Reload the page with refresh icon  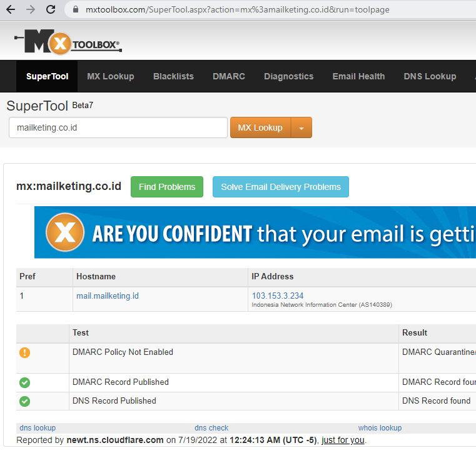click(x=51, y=10)
